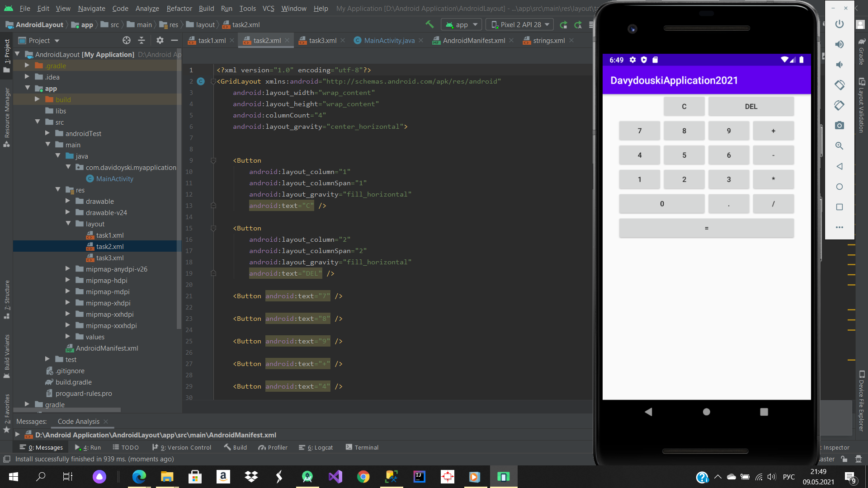Screen dimensions: 868x488
Task: Open app run configuration dropdown
Action: point(461,25)
